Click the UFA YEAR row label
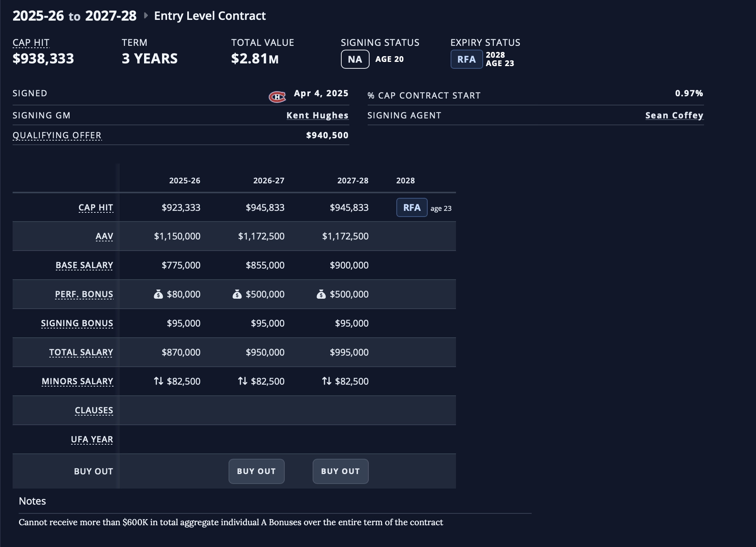Viewport: 756px width, 547px height. 92,439
